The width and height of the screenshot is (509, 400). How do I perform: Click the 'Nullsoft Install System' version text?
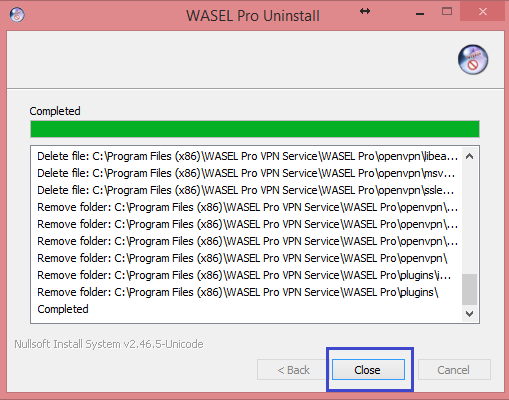109,344
